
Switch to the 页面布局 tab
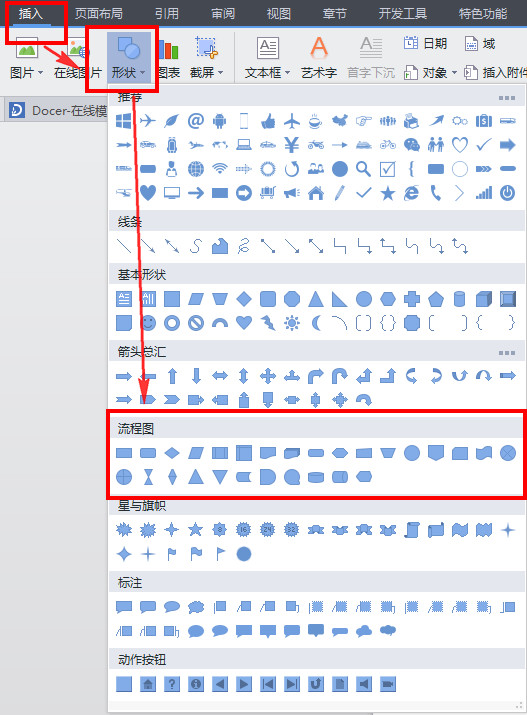(x=98, y=13)
